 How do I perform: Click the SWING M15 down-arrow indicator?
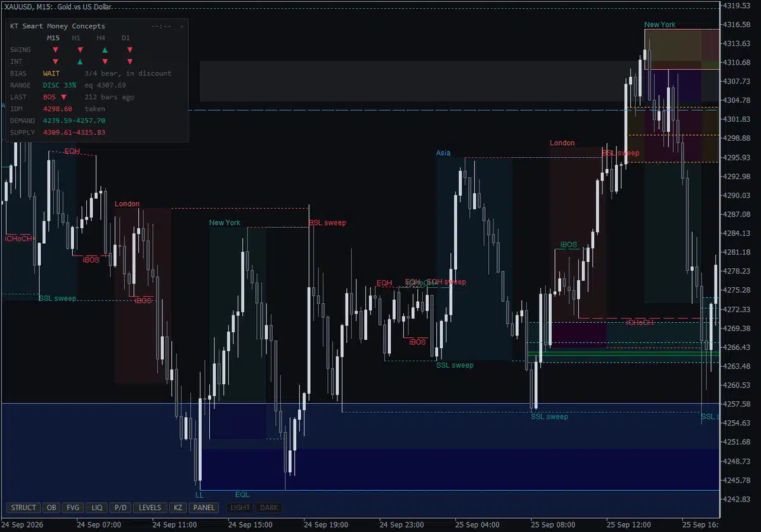[x=55, y=49]
